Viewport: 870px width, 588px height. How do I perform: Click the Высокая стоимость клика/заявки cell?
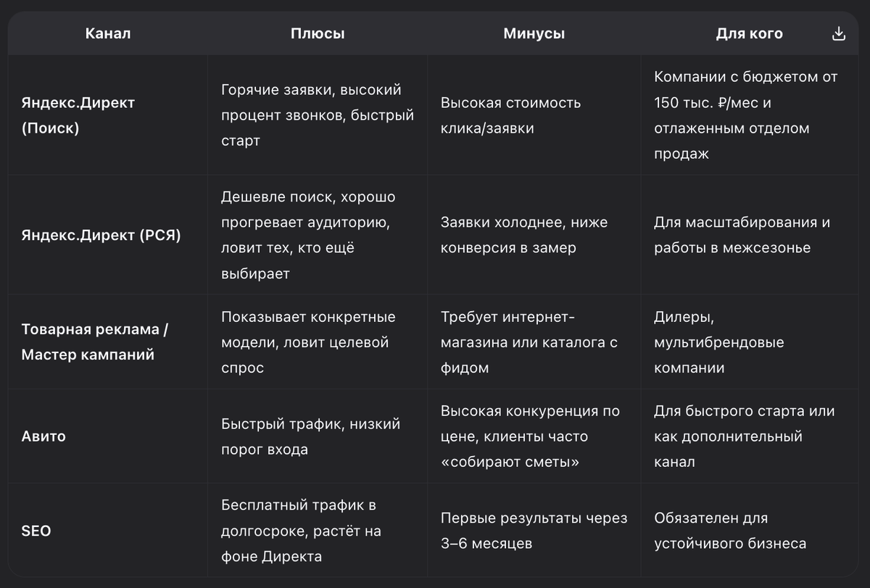[x=510, y=115]
